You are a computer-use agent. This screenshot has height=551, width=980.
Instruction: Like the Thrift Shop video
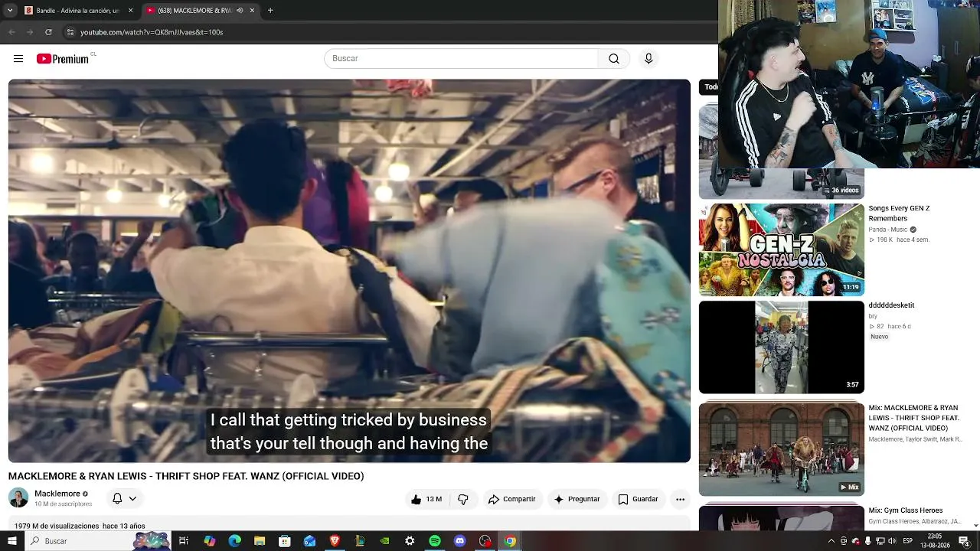[426, 499]
